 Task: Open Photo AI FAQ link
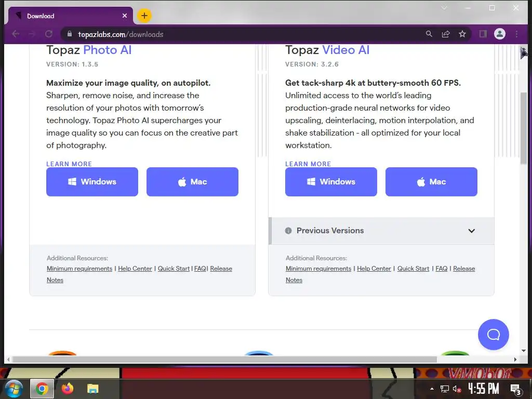[200, 269]
